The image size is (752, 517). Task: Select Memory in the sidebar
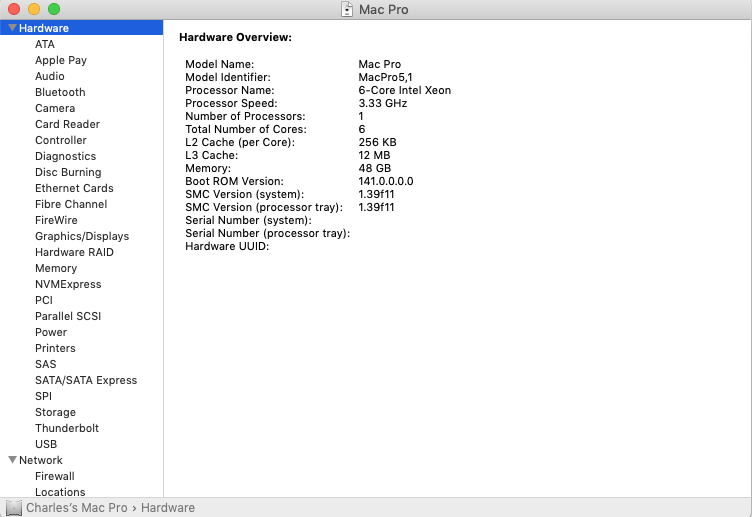pyautogui.click(x=56, y=268)
